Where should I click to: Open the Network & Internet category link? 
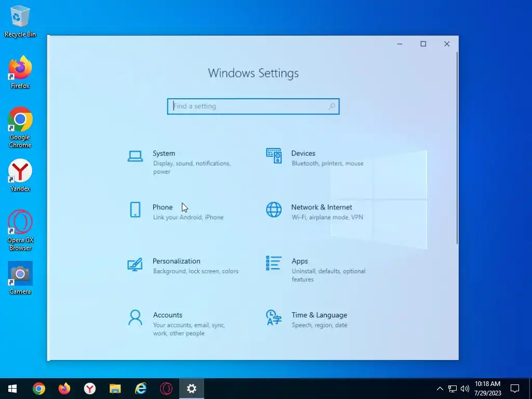click(x=322, y=207)
